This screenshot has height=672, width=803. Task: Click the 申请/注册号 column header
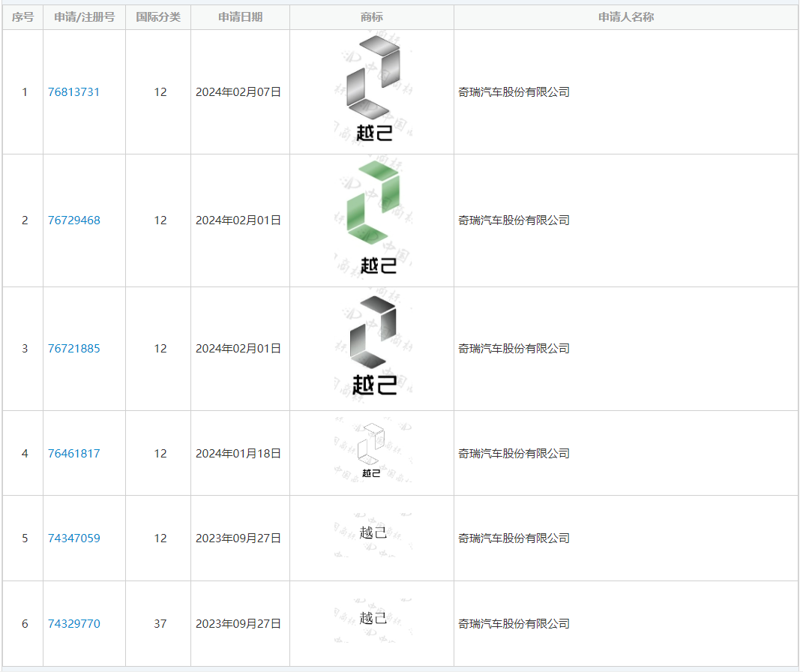coord(84,17)
